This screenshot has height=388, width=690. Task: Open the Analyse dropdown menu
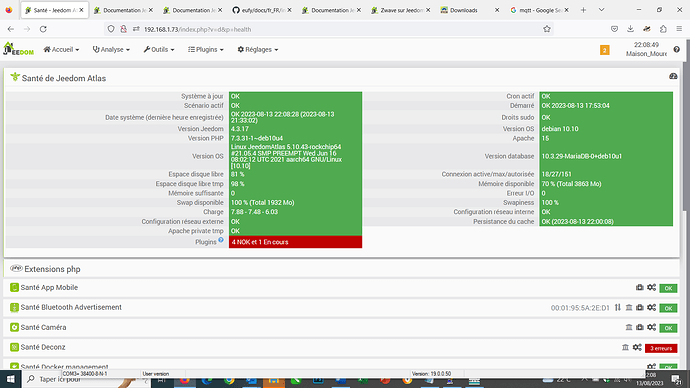[111, 50]
